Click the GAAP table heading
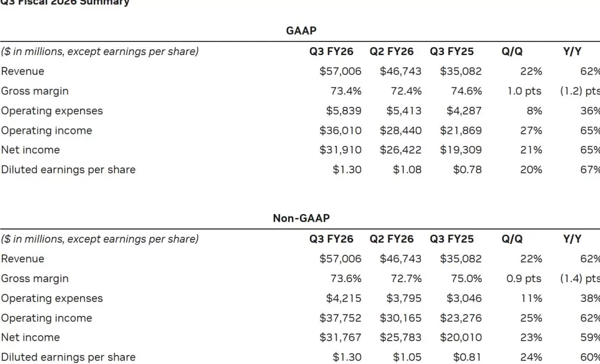This screenshot has width=600, height=364. tap(301, 31)
